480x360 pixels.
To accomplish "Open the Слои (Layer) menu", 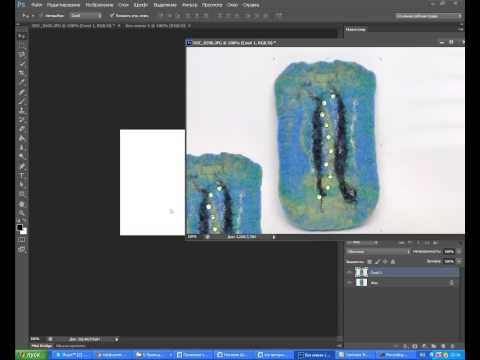I will 123,5.
